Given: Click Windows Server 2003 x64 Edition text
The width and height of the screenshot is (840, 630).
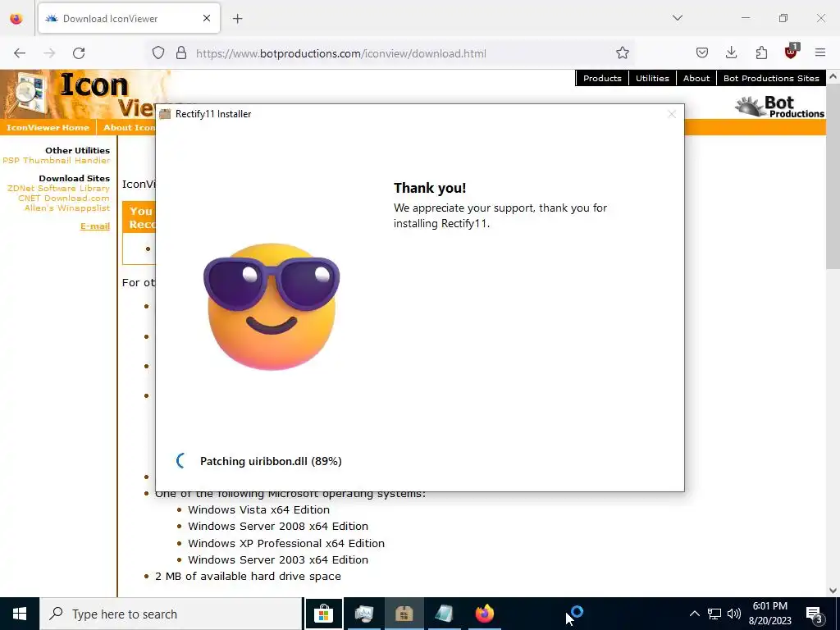Looking at the screenshot, I should pos(278,559).
